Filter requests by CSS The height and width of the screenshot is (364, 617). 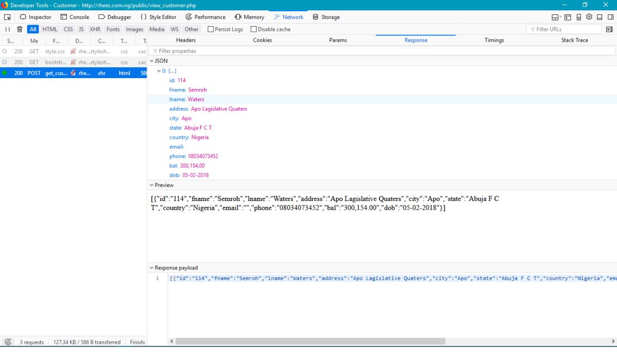coord(68,29)
